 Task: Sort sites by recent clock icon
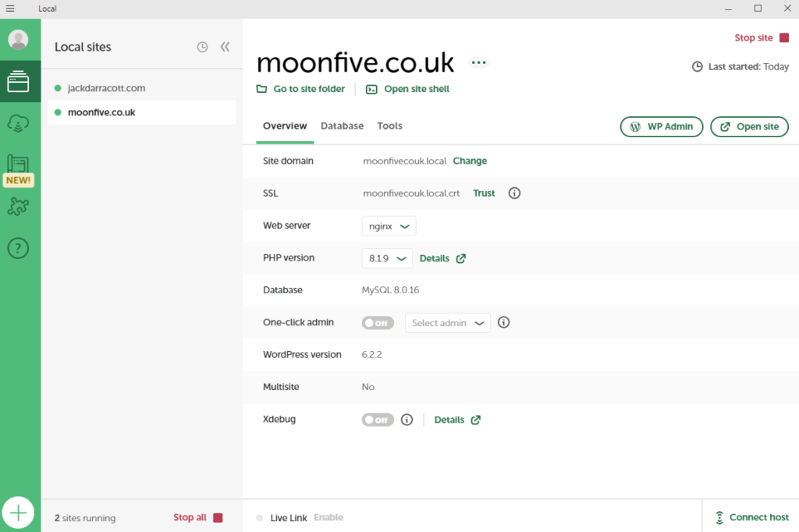click(x=202, y=47)
